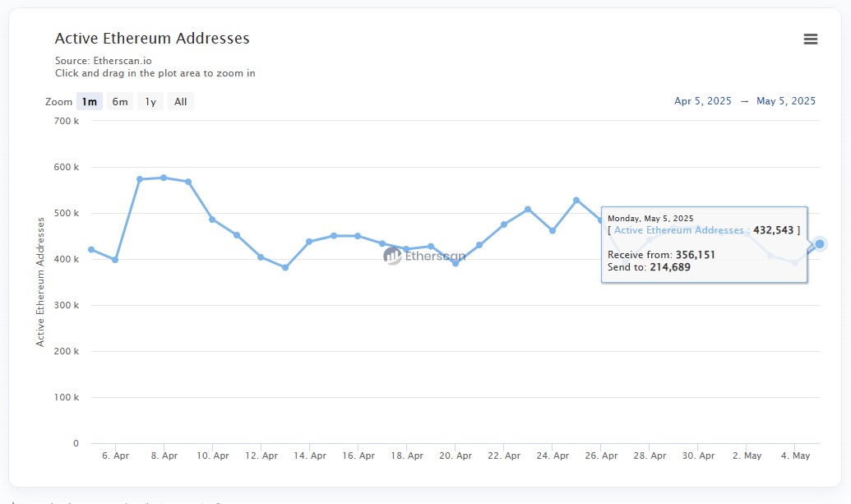Image resolution: width=851 pixels, height=504 pixels.
Task: Click the 'Source: Etherscan.io' subtitle text
Action: click(x=103, y=61)
